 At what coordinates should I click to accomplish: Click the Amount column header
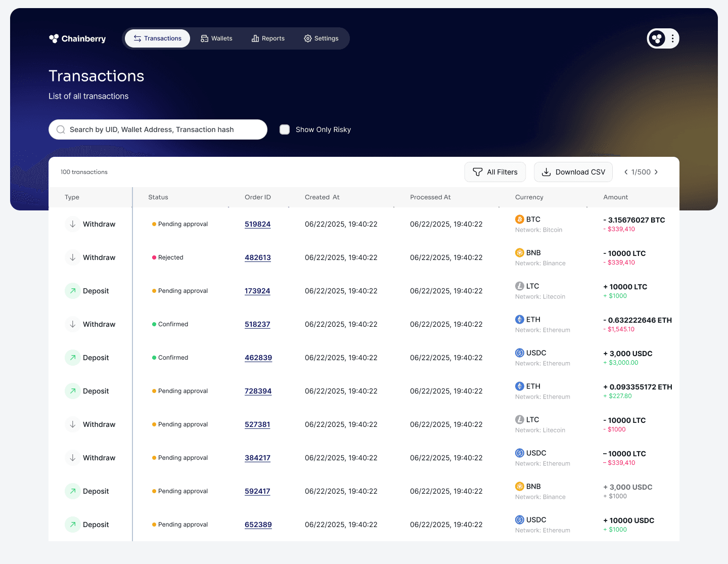[x=616, y=197]
